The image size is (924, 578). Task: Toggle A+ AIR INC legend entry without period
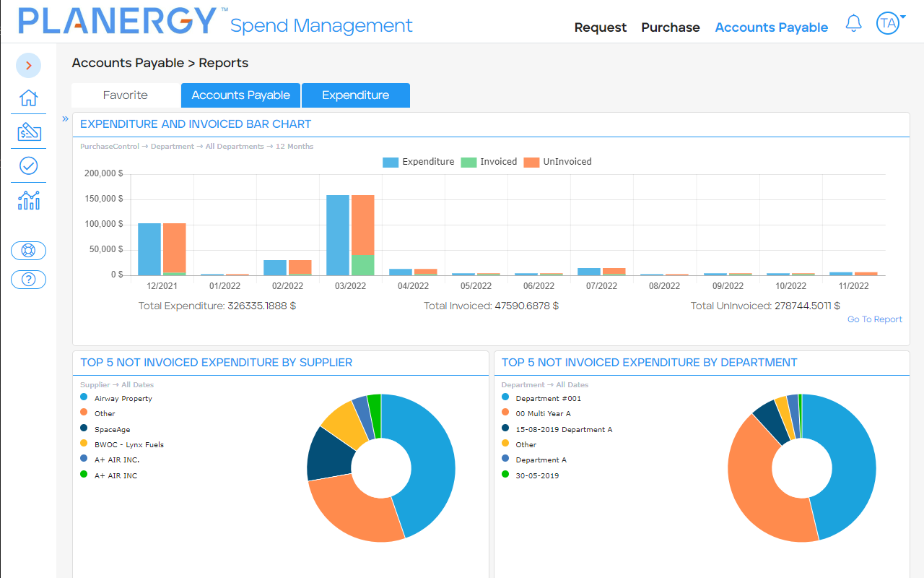click(108, 475)
